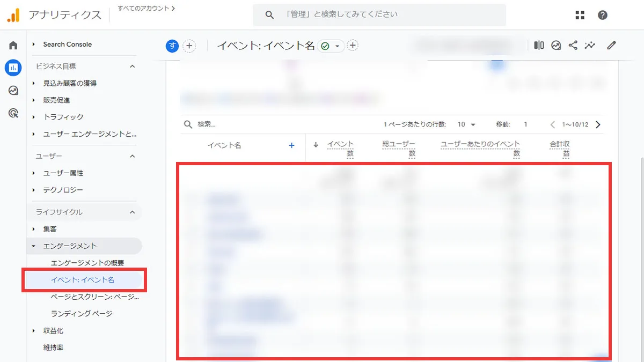This screenshot has width=644, height=362.
Task: Click the 検索 search field above the table
Action: pyautogui.click(x=215, y=124)
